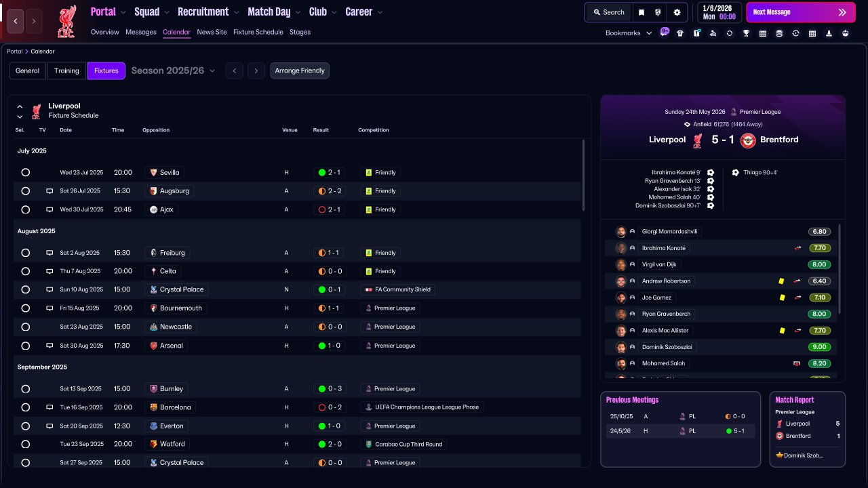Screen dimensions: 868x488
Task: Click Andrew Robertson's yellow card icon
Action: [781, 281]
